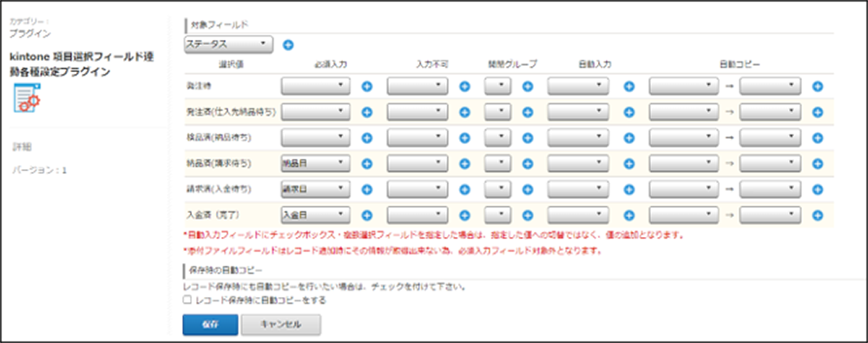The height and width of the screenshot is (343, 868).
Task: Click the 納品済(請求待ち) row label
Action: click(219, 163)
